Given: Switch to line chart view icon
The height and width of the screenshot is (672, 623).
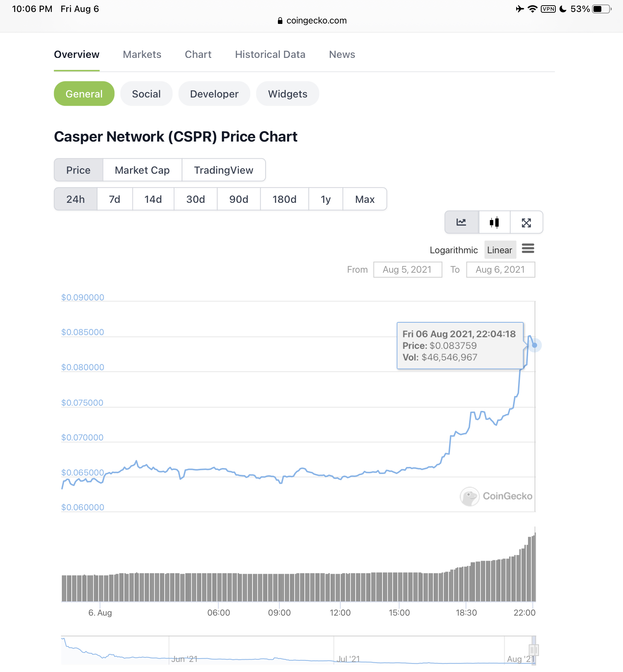Looking at the screenshot, I should [x=462, y=223].
